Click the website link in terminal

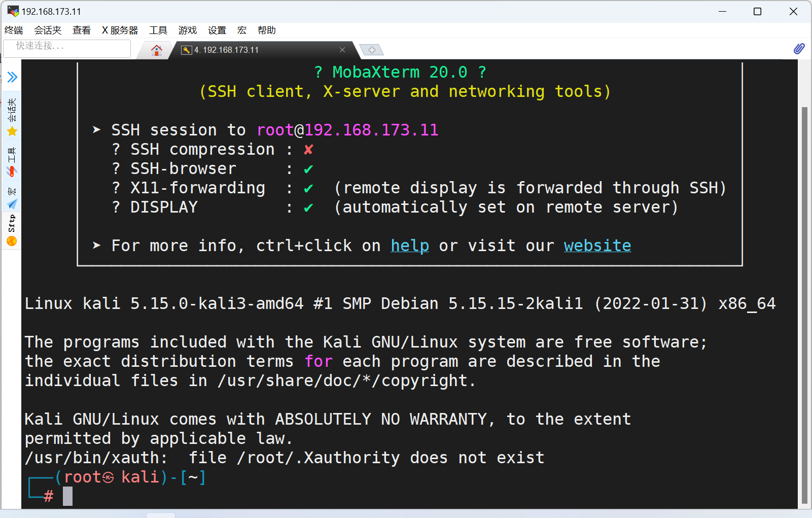(597, 246)
